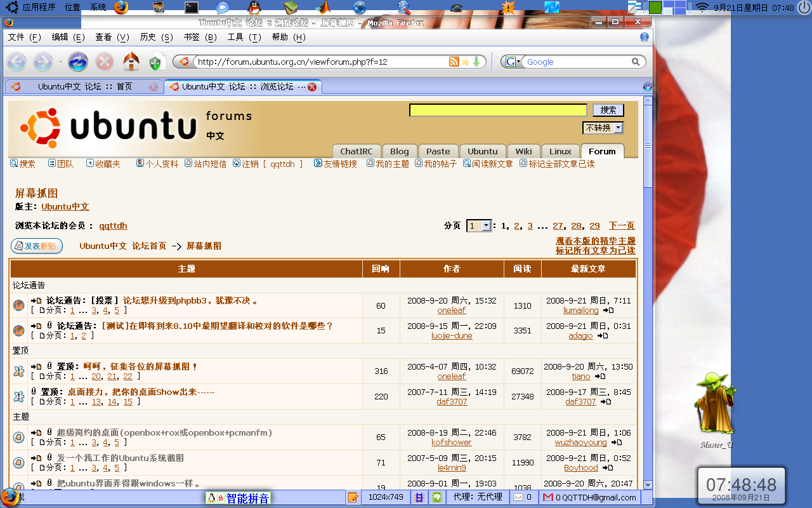Open the page number 分页 dropdown

coord(479,225)
